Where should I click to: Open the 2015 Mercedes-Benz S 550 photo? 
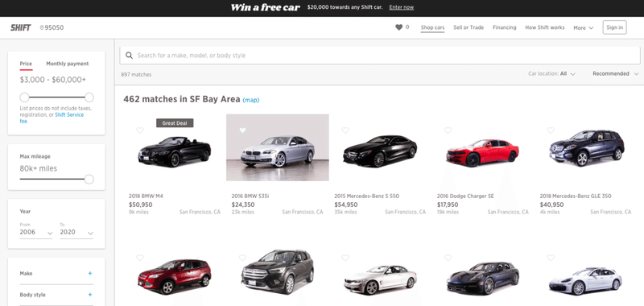pyautogui.click(x=380, y=151)
